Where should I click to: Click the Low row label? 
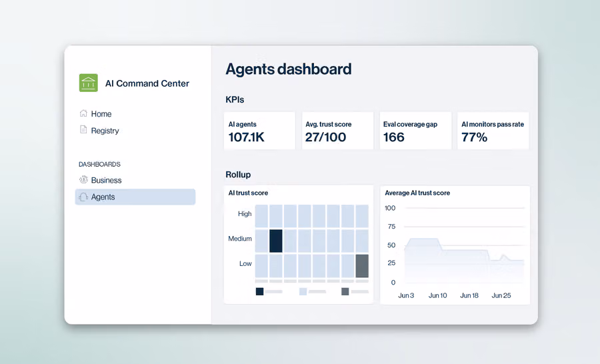point(245,263)
